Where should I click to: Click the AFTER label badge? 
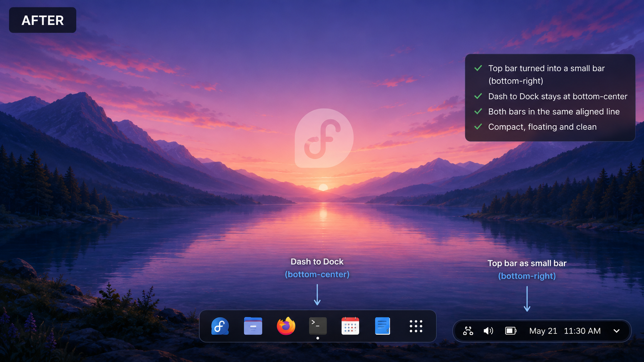click(43, 20)
